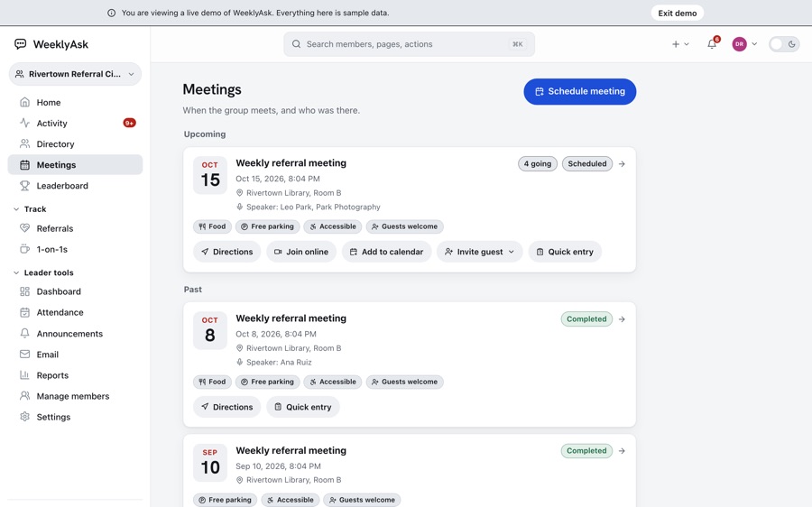The height and width of the screenshot is (507, 812).
Task: Click the Manage members icon
Action: 24,396
